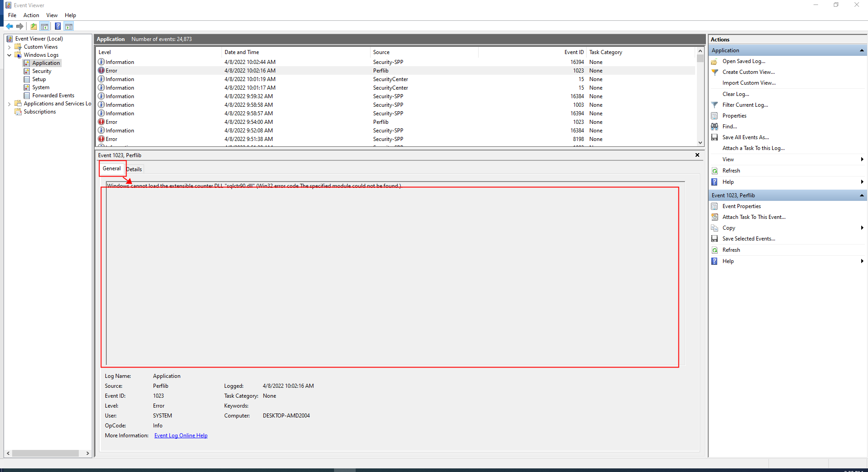
Task: Select the Information event with ID 1003
Action: point(396,105)
